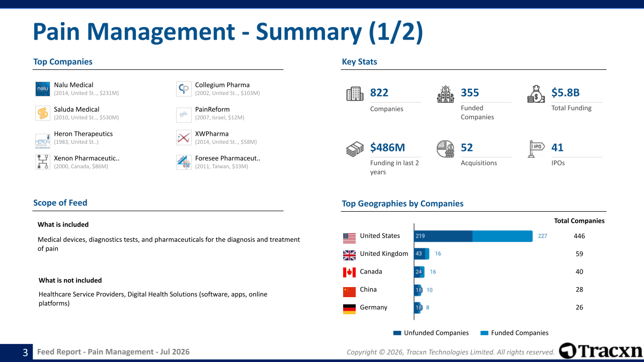Click the Funded Companies legend swatch
The height and width of the screenshot is (362, 644).
coord(485,333)
